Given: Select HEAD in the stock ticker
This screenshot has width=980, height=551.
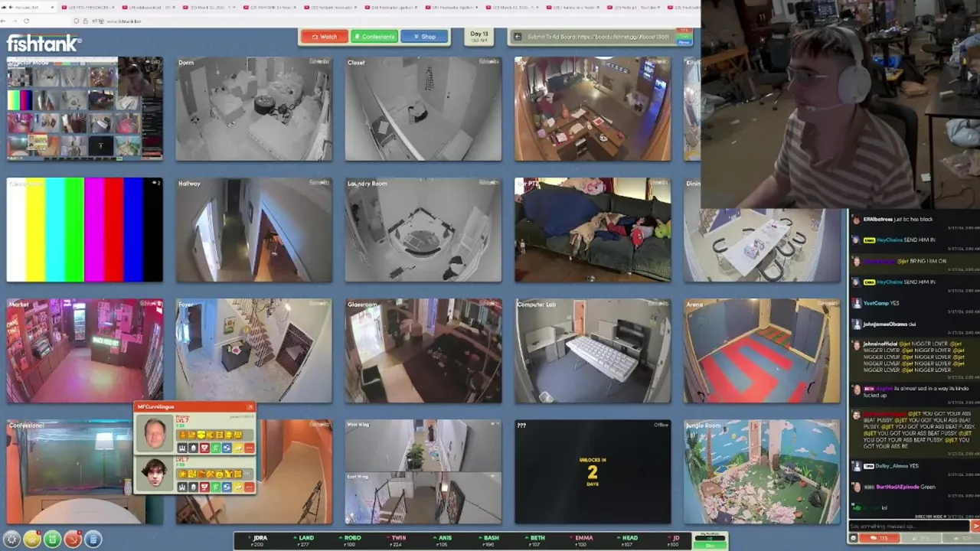Looking at the screenshot, I should click(x=628, y=540).
